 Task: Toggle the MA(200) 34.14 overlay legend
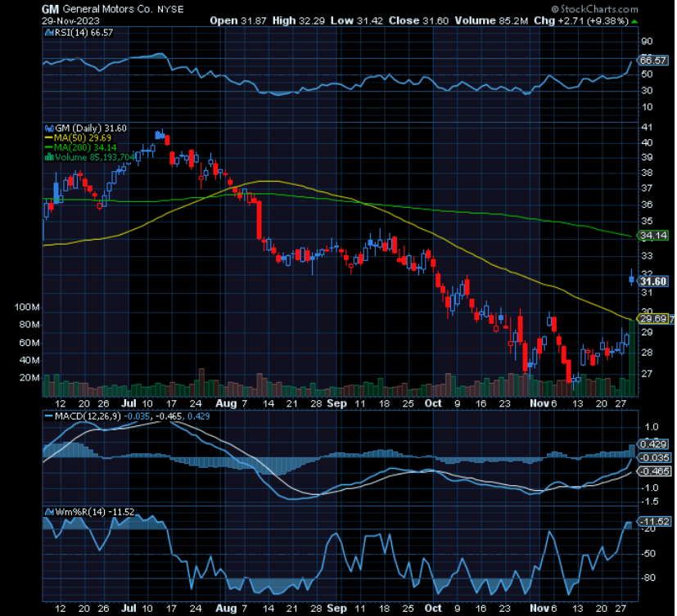tap(84, 146)
